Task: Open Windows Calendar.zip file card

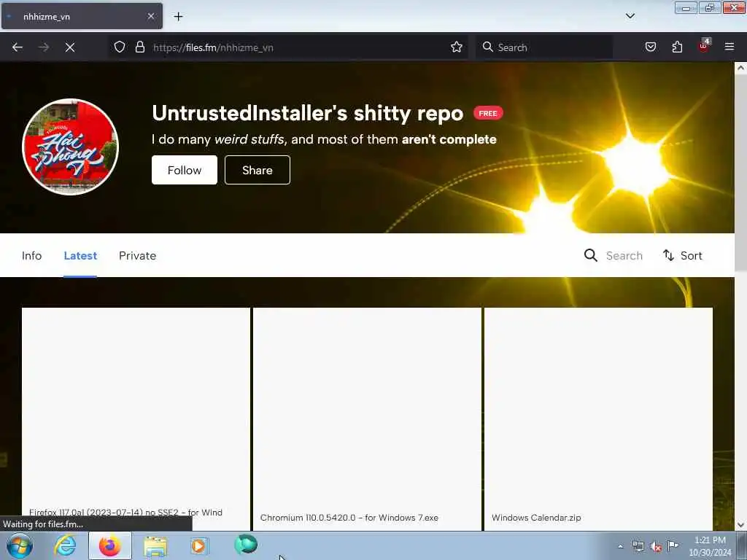Action: [598, 419]
